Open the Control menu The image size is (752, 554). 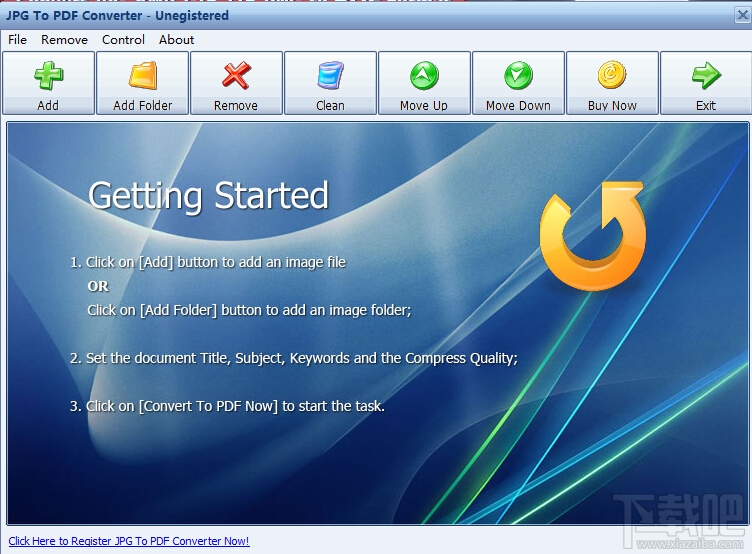click(123, 40)
